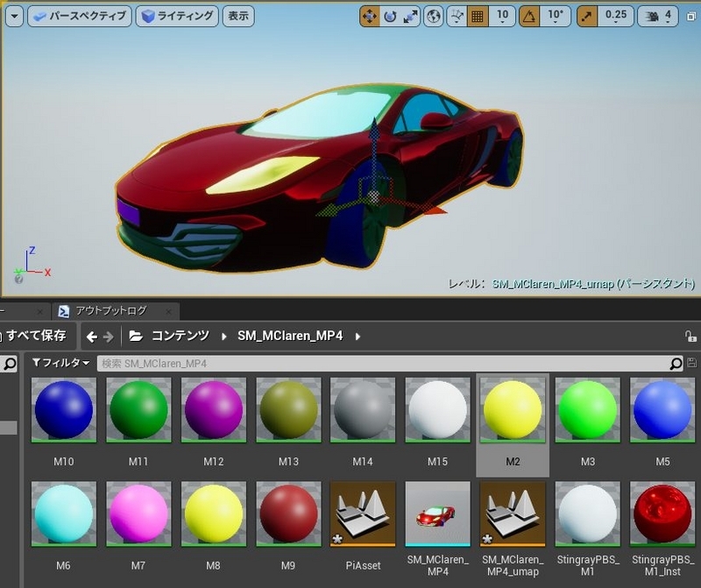Toggle the Content Browser lock icon

pos(690,336)
